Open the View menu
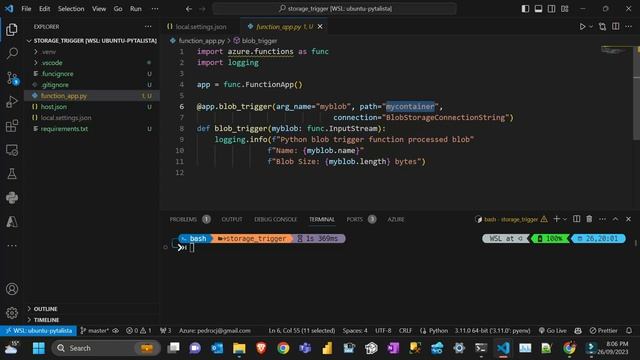 coord(99,9)
